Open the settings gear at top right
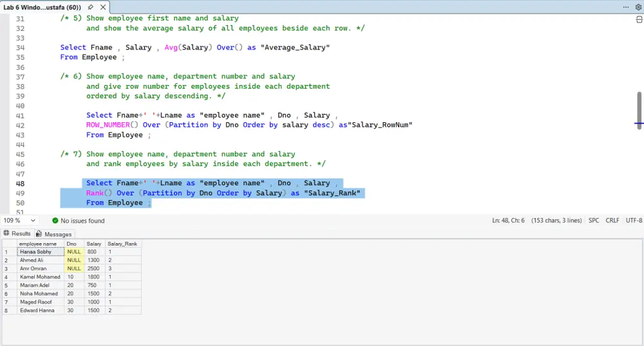Image resolution: width=644 pixels, height=346 pixels. pyautogui.click(x=639, y=7)
